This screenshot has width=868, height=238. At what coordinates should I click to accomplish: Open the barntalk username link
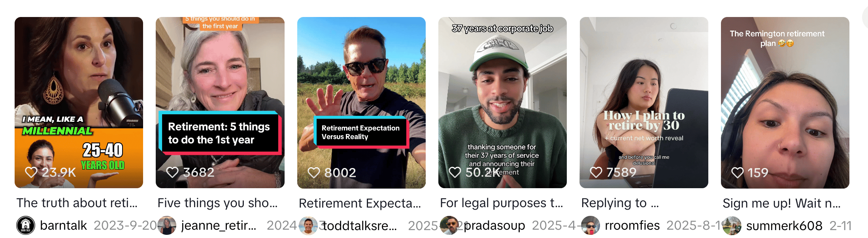63,225
